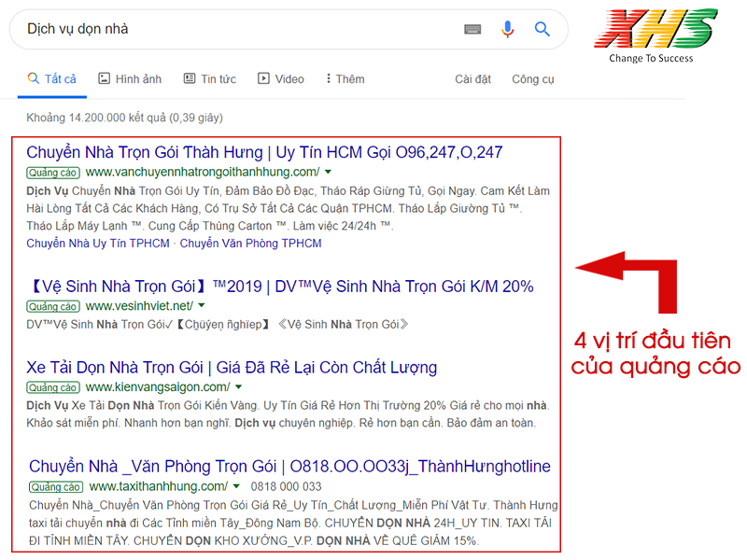Click description 'Dịch Vụ Chuyển Nhà Trọn Gói Uy Tín'
747x560 pixels.
(288, 208)
